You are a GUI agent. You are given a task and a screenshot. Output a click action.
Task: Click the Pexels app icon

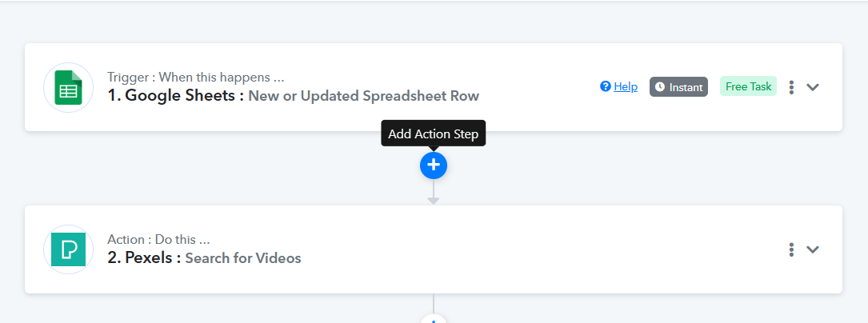coord(68,249)
